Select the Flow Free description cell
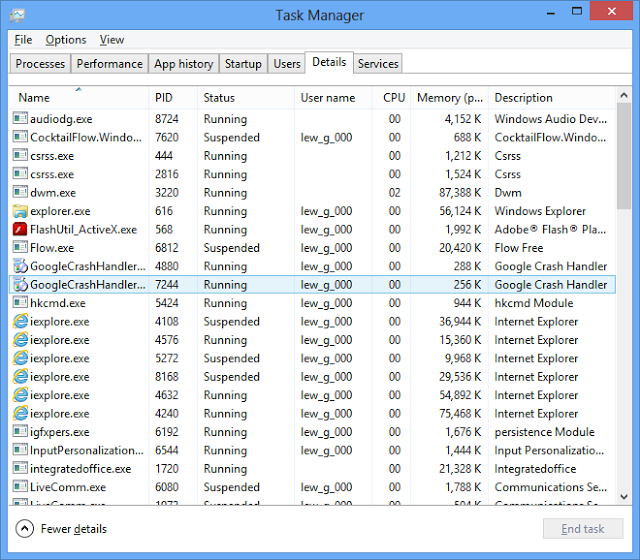This screenshot has width=640, height=560. point(519,248)
